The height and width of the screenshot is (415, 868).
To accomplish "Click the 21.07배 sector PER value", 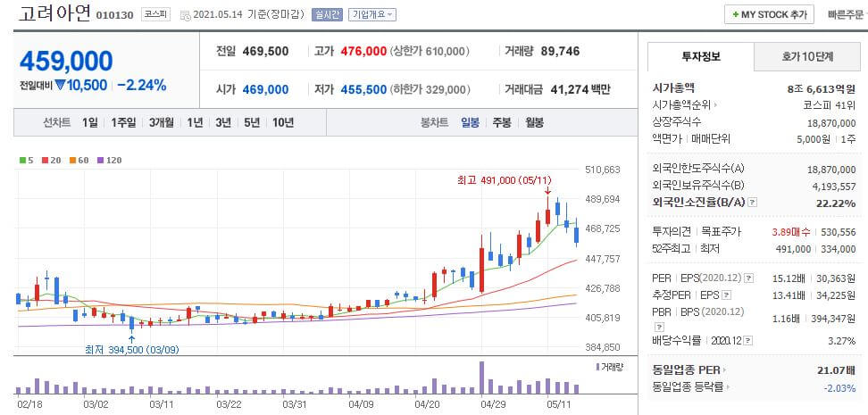I will [839, 369].
